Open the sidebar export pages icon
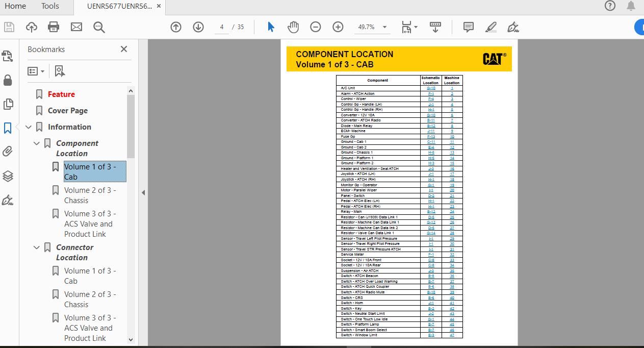Screen dimensions: 644x348 click(x=8, y=56)
